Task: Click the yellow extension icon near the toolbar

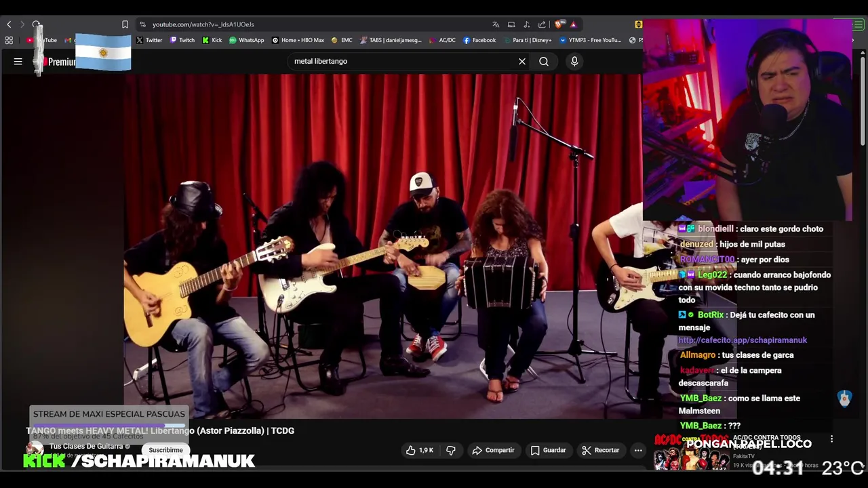Action: pyautogui.click(x=638, y=24)
